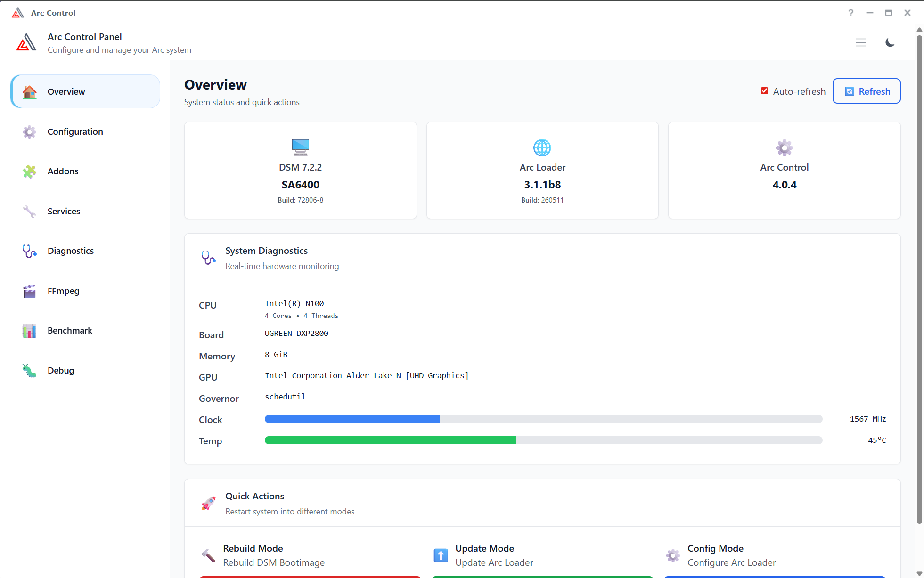Click the 1567 MHz clock reading
Image resolution: width=924 pixels, height=578 pixels.
point(868,419)
